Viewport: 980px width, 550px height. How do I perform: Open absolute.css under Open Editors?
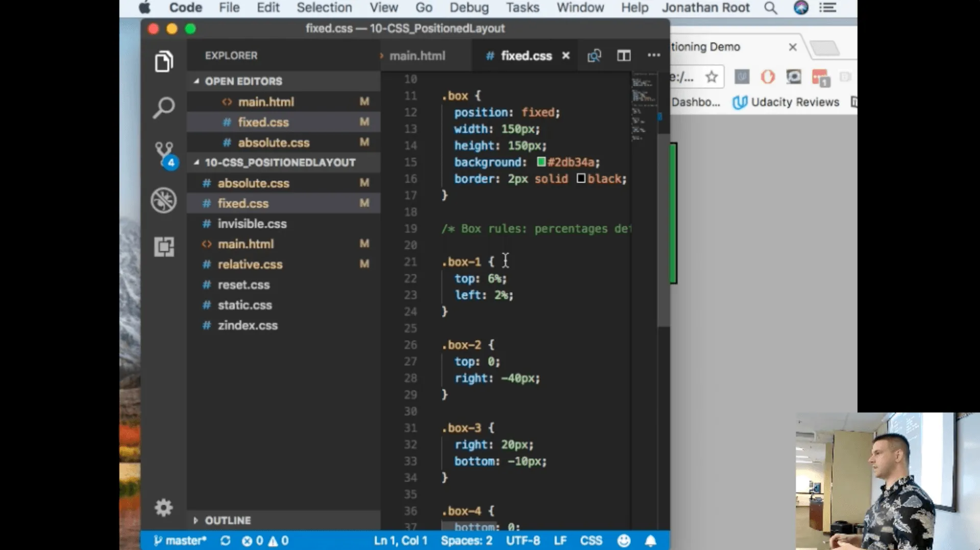(283, 142)
